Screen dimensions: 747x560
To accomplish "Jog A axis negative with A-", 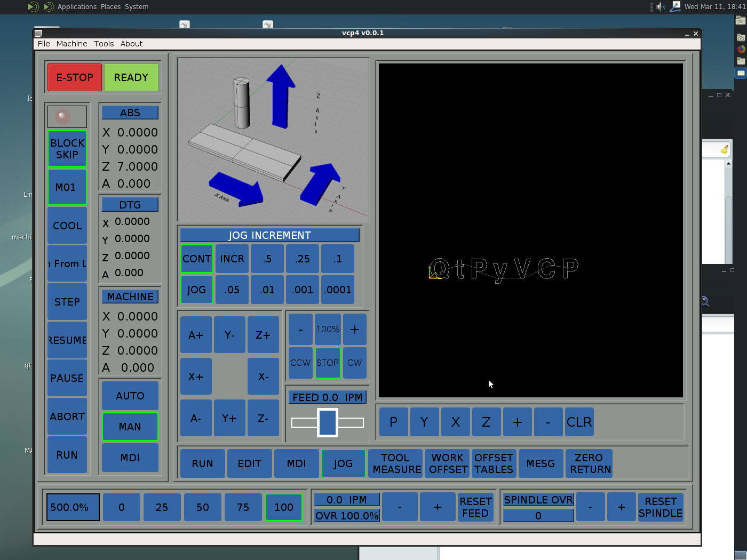I will click(x=196, y=418).
